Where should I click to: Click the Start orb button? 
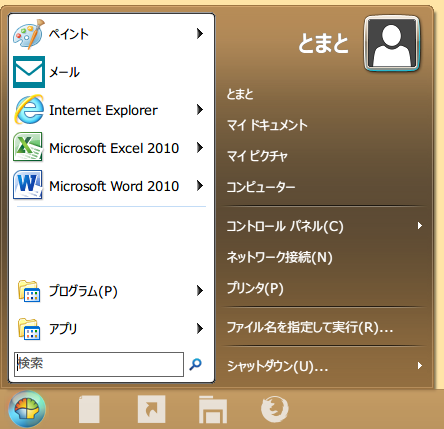(x=27, y=409)
